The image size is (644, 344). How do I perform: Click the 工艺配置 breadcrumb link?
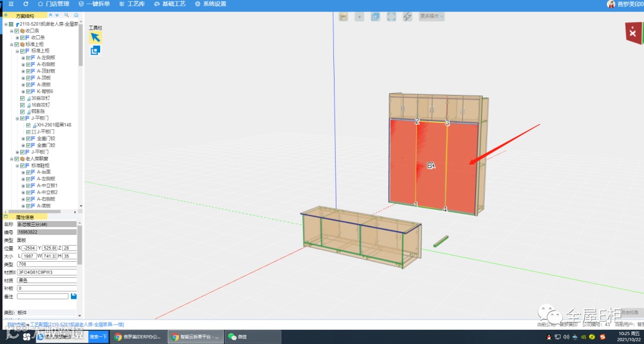point(77,324)
